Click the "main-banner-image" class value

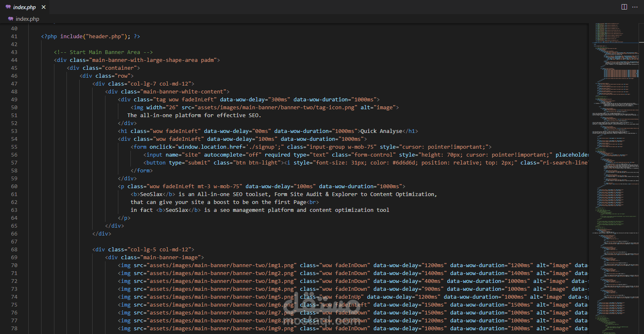coord(170,257)
